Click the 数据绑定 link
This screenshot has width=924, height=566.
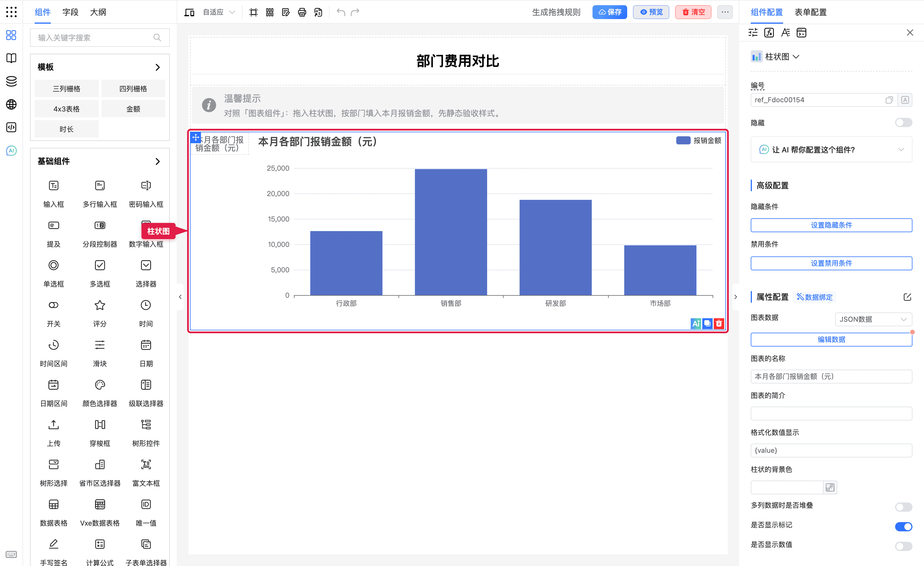pos(815,297)
